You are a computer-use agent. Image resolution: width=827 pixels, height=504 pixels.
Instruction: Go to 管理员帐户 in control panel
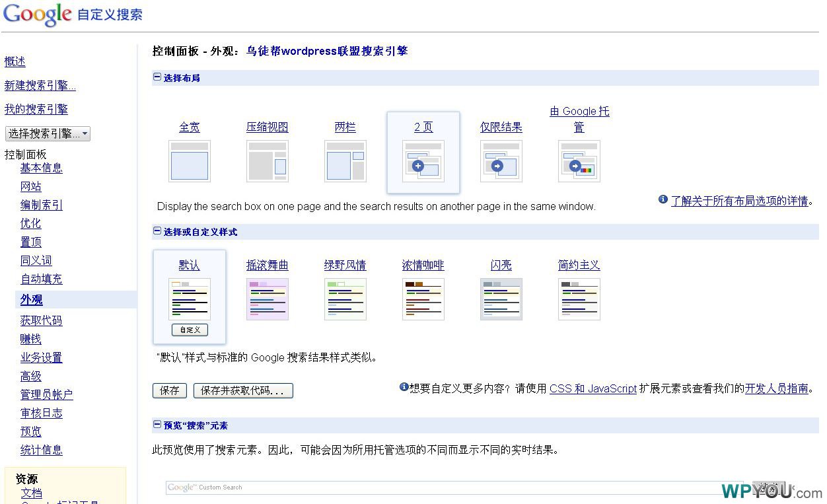pos(47,394)
